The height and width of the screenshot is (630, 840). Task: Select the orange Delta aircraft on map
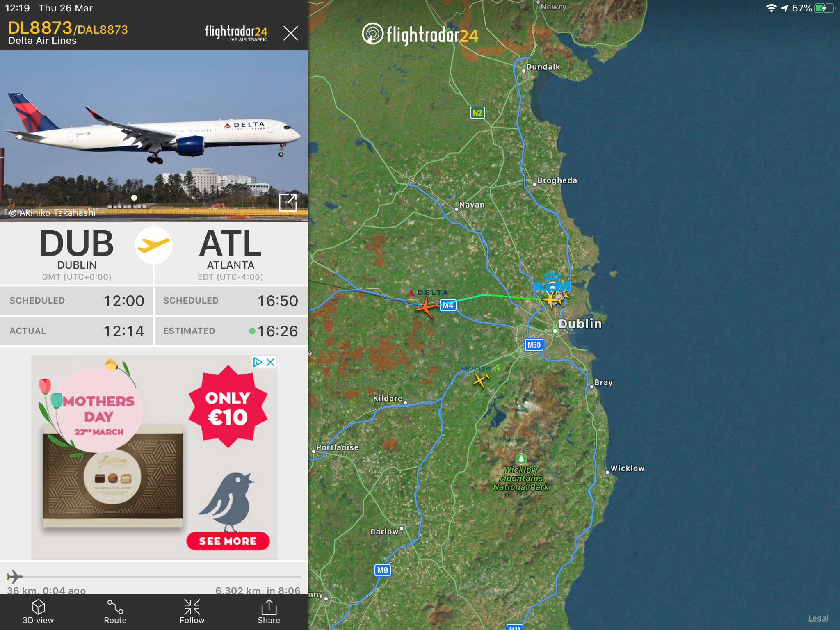tap(426, 306)
